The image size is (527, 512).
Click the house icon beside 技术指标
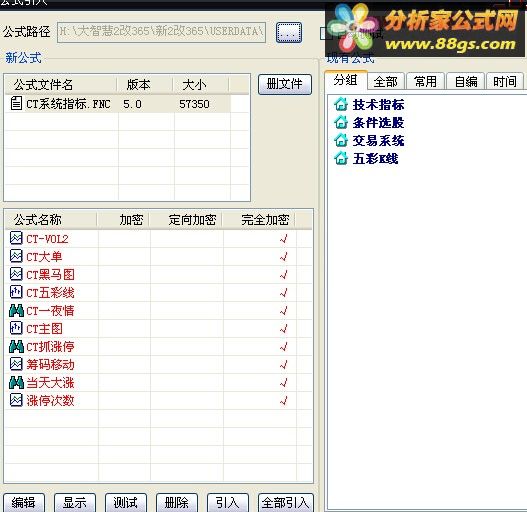341,104
